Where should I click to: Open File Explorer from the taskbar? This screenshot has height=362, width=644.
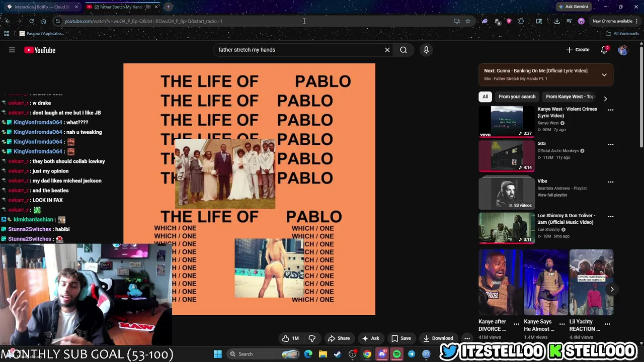click(x=323, y=354)
